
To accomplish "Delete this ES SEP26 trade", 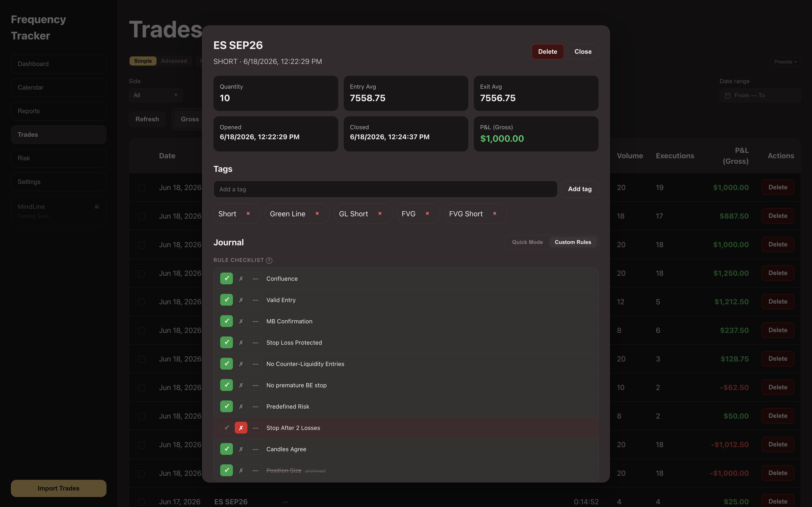I will [547, 52].
